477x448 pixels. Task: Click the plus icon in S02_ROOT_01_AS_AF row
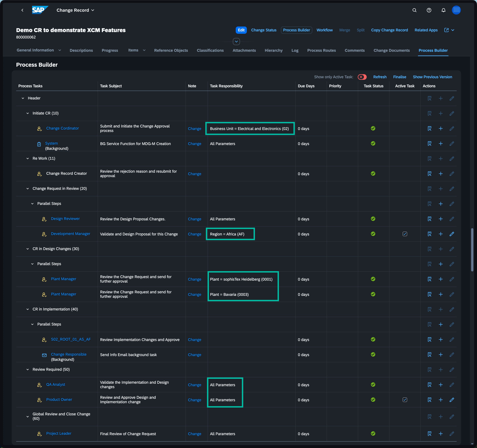[441, 339]
